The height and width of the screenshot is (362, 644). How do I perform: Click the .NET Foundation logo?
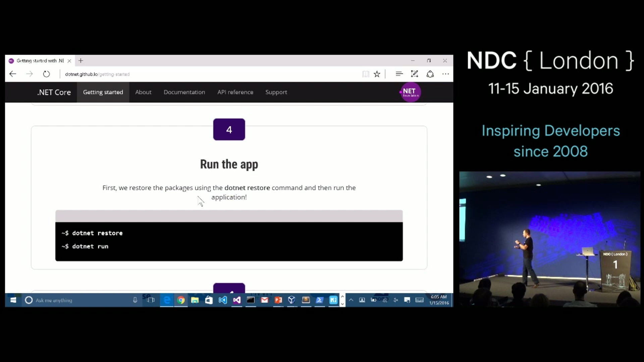410,92
